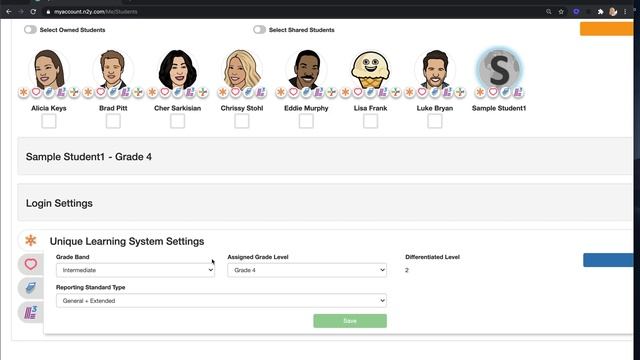This screenshot has width=640, height=360.
Task: Expand the Sample Student1 - Grade 4 panel
Action: [x=325, y=157]
